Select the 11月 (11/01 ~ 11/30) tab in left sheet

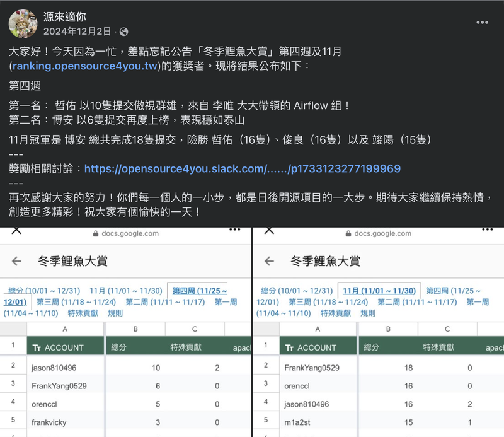(125, 291)
